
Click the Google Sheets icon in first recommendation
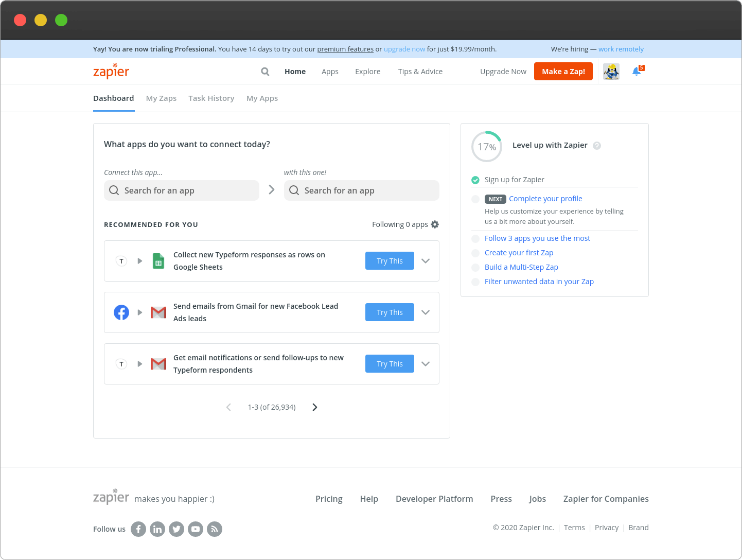pyautogui.click(x=158, y=261)
